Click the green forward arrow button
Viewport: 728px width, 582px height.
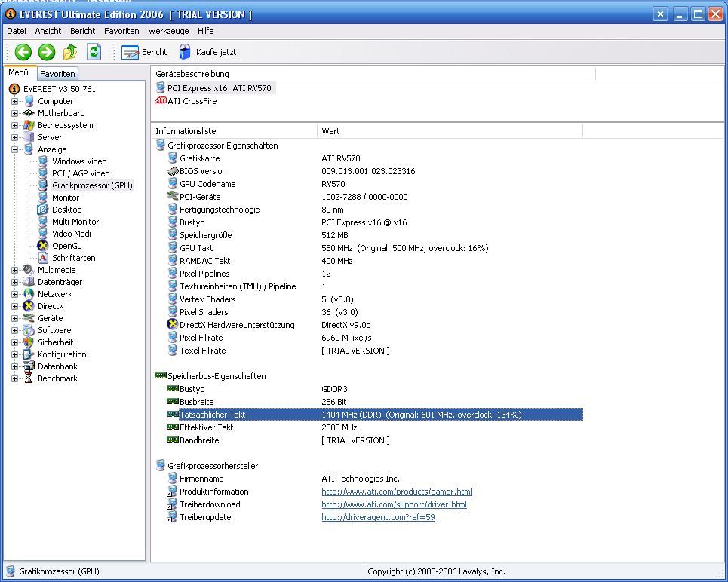[x=47, y=52]
